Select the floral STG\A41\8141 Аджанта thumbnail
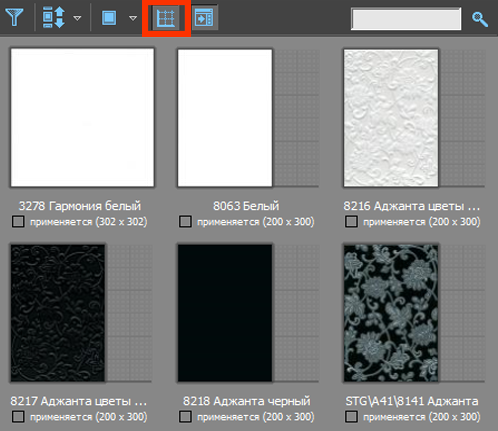This screenshot has width=498, height=431. pyautogui.click(x=391, y=313)
